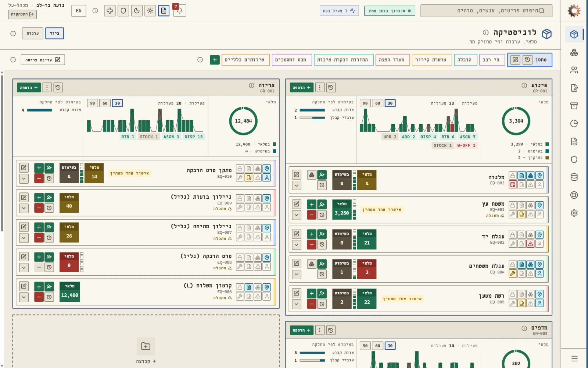Switch to the ערכות (kits) view toggle
Image resolution: width=588 pixels, height=368 pixels.
pos(33,33)
